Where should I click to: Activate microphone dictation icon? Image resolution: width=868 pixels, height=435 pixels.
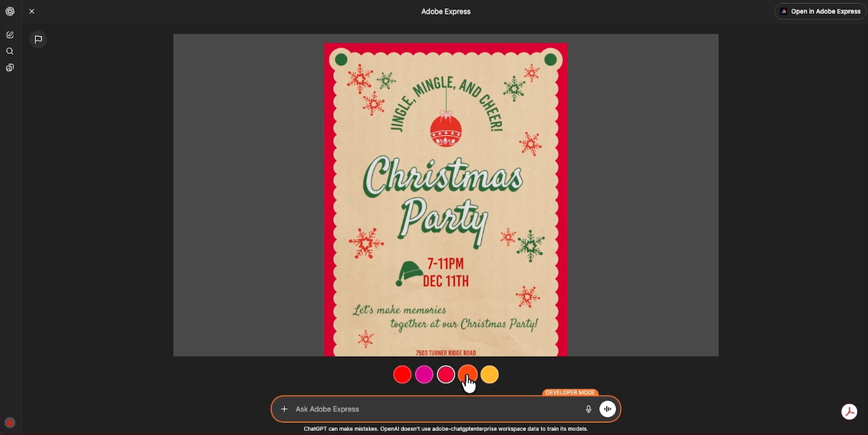588,409
